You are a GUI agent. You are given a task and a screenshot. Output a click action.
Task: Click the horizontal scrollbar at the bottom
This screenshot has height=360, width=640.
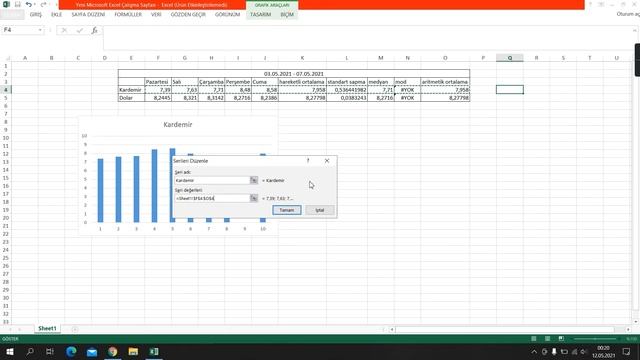point(504,329)
